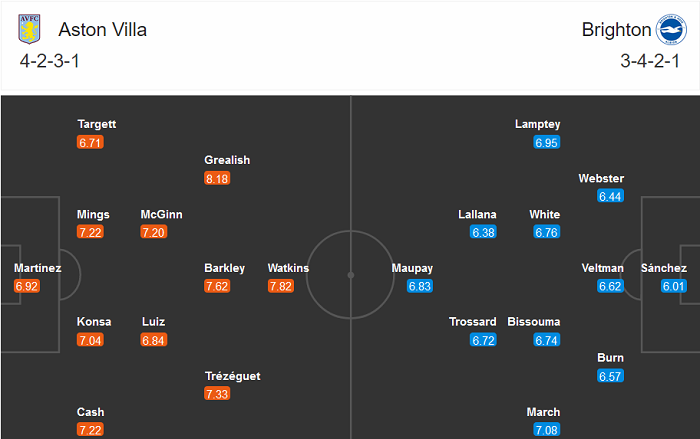Click March's 7.08 rating badge

[547, 430]
